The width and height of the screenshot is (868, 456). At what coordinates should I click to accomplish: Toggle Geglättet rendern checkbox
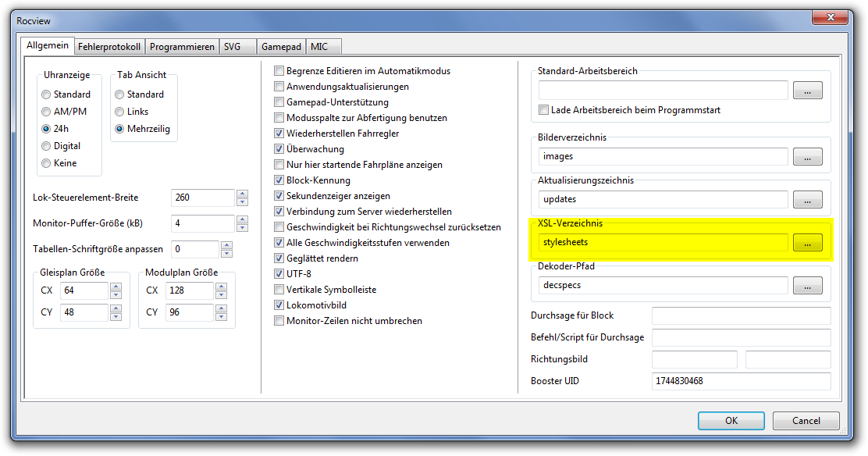point(279,258)
